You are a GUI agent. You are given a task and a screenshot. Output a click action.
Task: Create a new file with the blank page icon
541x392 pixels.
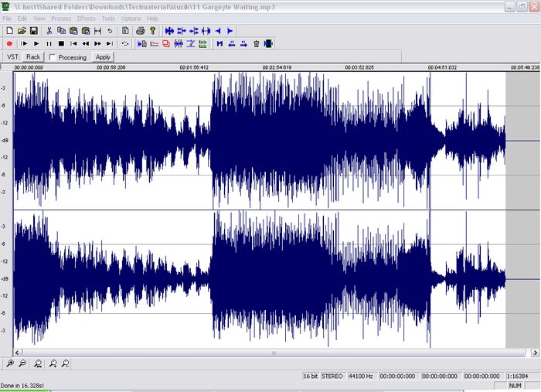point(9,31)
